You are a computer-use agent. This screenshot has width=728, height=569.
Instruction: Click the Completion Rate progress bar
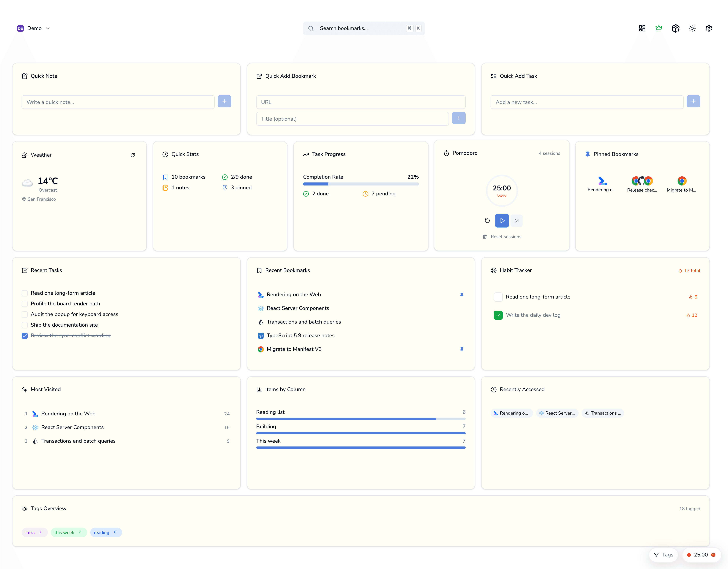coord(361,184)
